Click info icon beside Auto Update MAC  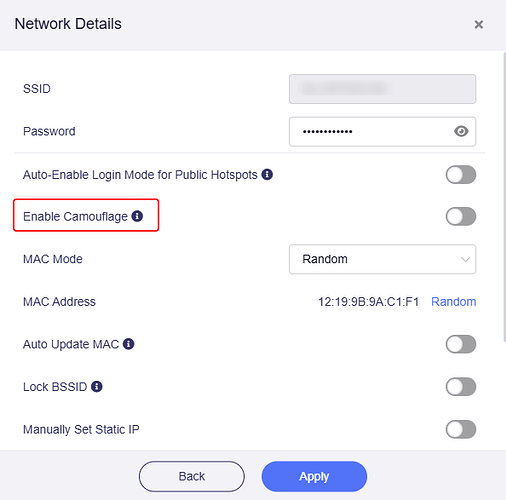click(x=128, y=344)
